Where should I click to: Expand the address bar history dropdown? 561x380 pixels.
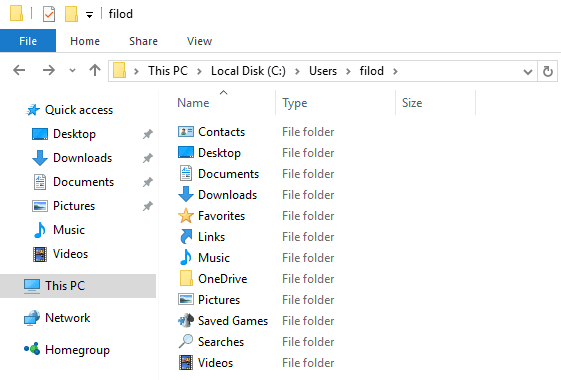pos(528,72)
